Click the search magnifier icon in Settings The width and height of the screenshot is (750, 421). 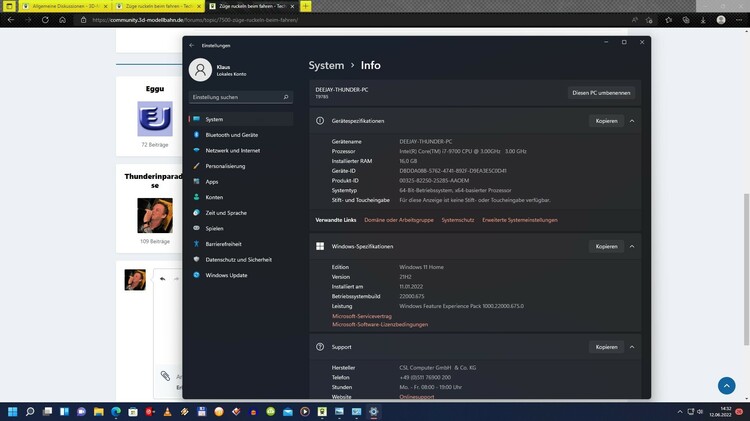[286, 97]
